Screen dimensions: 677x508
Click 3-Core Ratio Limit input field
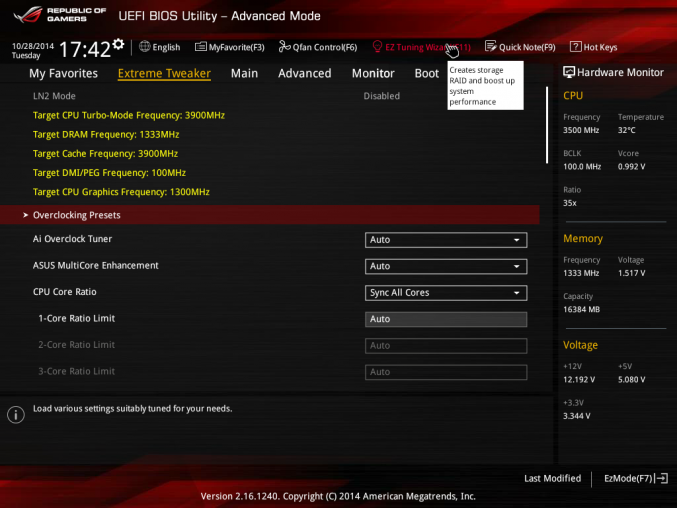446,372
